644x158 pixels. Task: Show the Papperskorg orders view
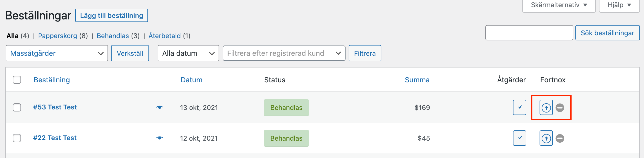click(57, 36)
